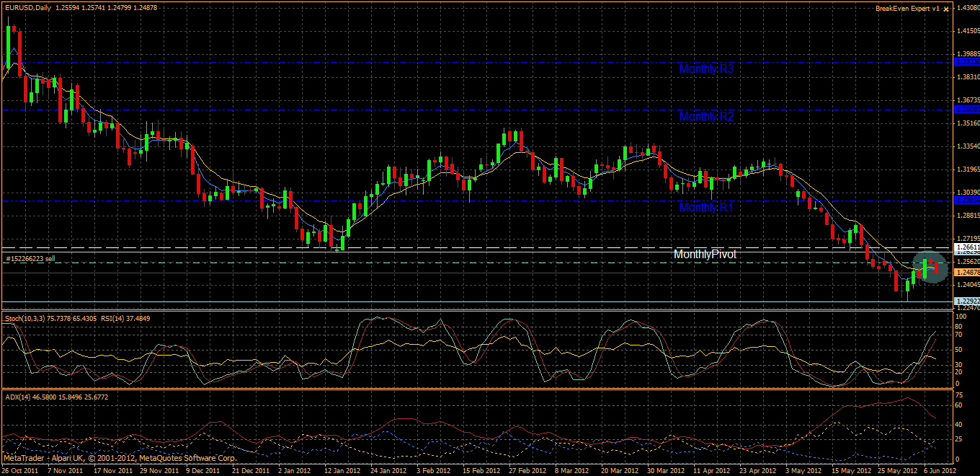Click the 27 Feb 2012 date marker
The height and width of the screenshot is (476, 980).
524,470
